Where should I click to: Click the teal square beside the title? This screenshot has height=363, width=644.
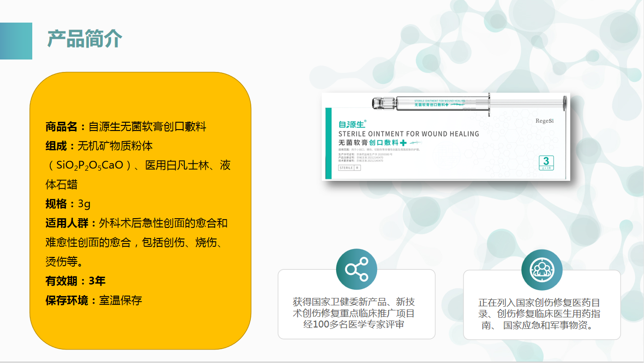(x=16, y=41)
